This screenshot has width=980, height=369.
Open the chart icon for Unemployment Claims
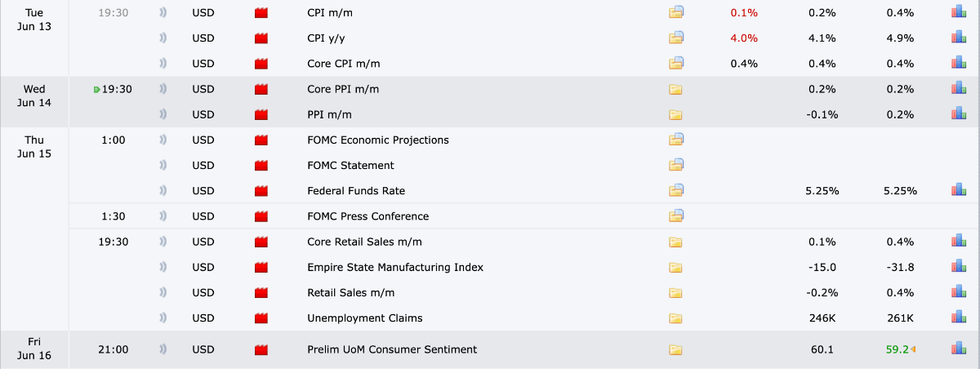coord(958,318)
